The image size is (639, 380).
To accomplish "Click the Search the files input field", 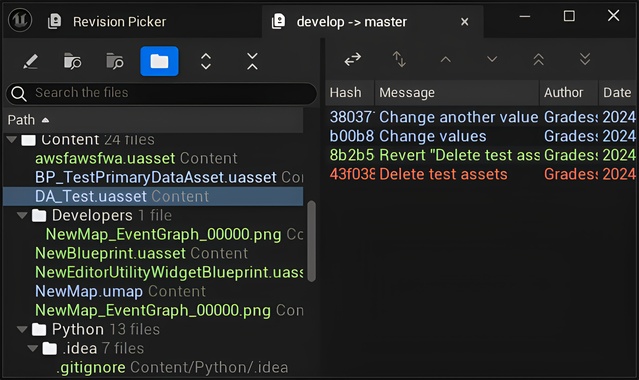I will click(161, 93).
